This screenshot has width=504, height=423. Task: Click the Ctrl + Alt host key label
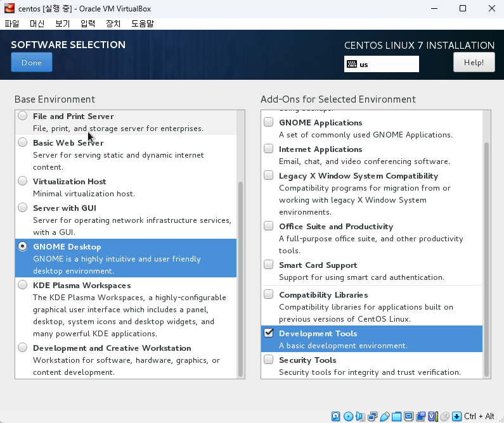[479, 416]
